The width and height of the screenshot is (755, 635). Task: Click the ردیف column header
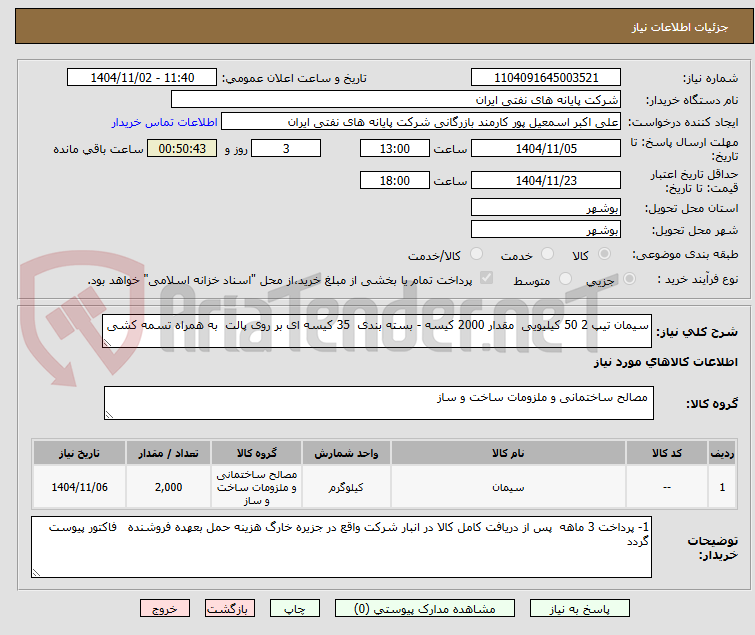(x=722, y=454)
